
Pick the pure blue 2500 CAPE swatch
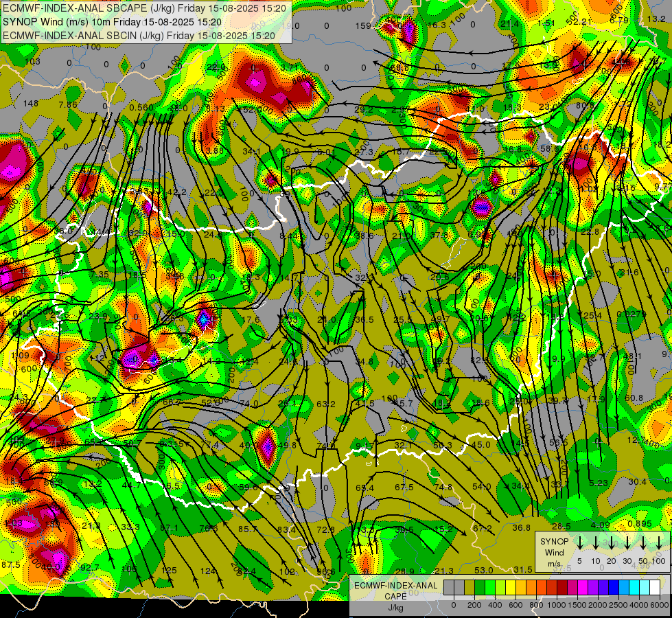pos(614,587)
